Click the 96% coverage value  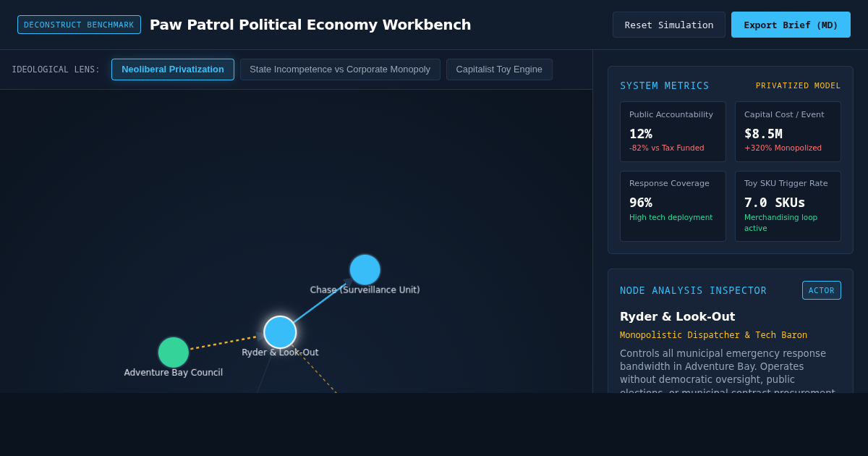pyautogui.click(x=641, y=203)
